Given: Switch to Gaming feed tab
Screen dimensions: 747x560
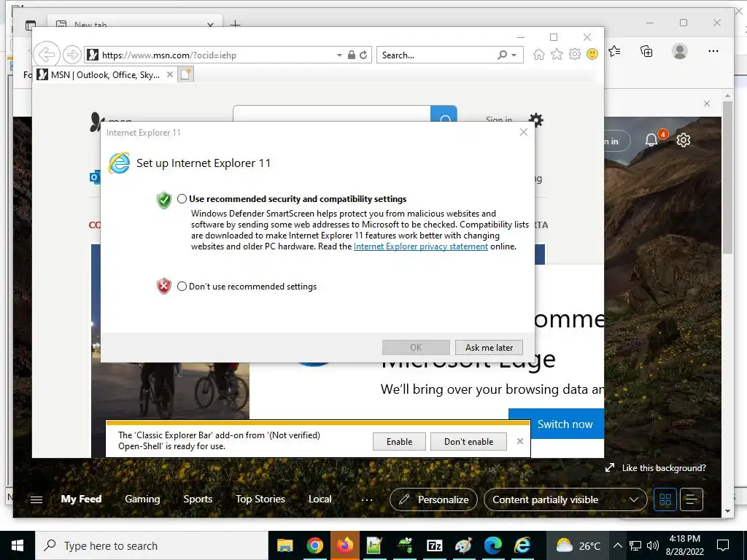Looking at the screenshot, I should [x=142, y=499].
